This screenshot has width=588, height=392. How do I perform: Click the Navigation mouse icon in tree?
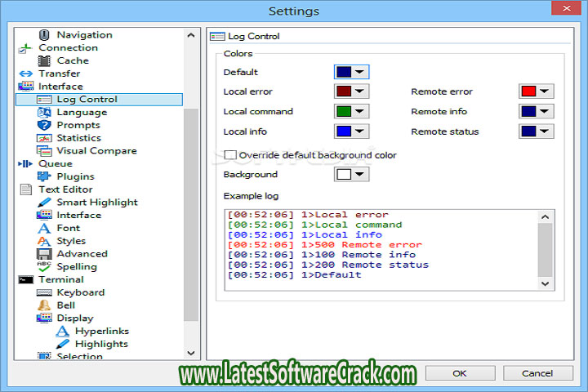point(44,35)
